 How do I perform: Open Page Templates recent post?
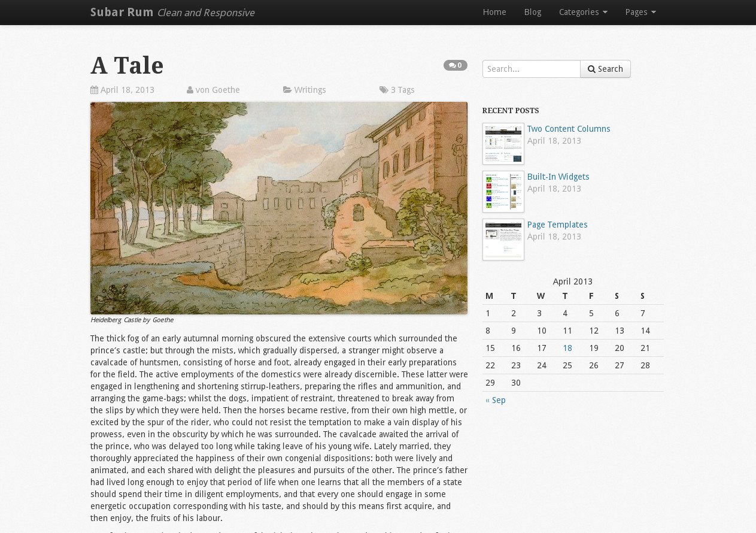tap(557, 225)
